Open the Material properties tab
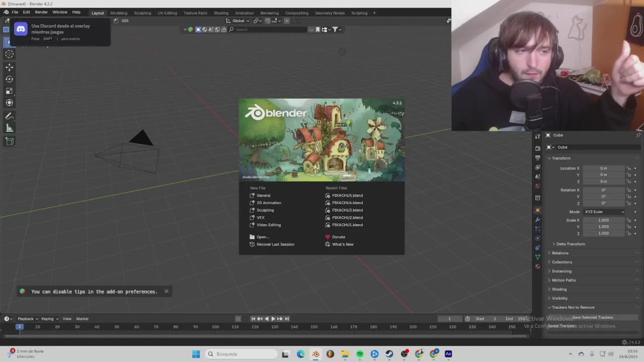The width and height of the screenshot is (644, 362). point(537,266)
